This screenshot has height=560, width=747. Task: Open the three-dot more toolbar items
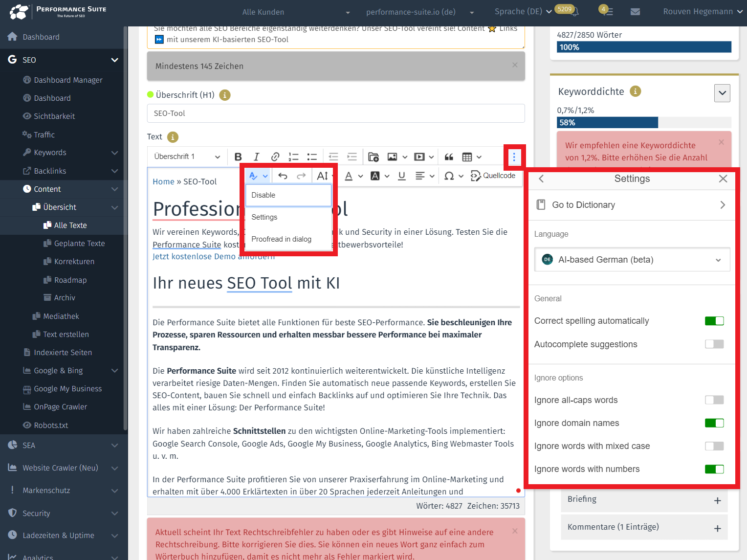click(x=514, y=157)
